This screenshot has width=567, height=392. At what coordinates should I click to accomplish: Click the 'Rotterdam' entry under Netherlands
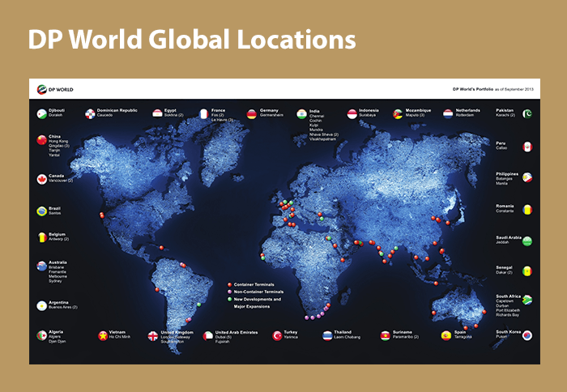pyautogui.click(x=465, y=115)
